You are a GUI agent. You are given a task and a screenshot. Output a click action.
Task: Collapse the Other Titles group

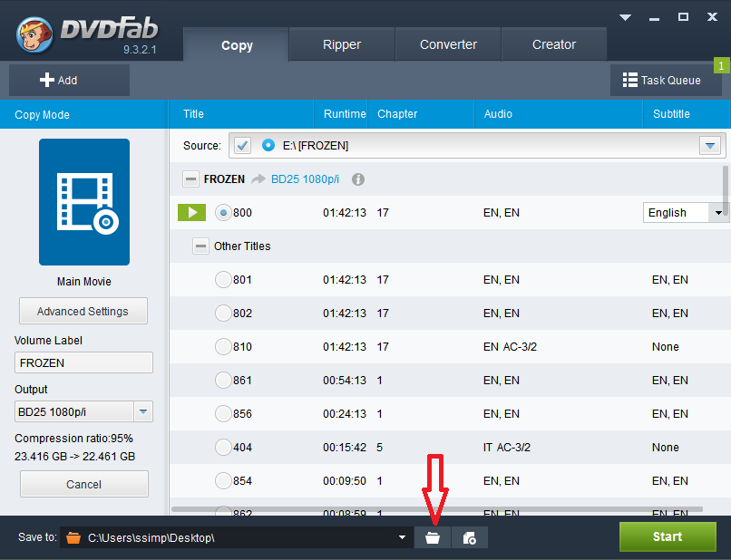click(201, 246)
